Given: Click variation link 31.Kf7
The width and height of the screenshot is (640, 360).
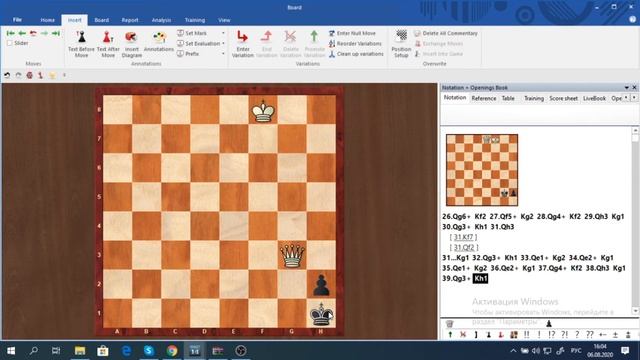Looking at the screenshot, I should tap(464, 237).
